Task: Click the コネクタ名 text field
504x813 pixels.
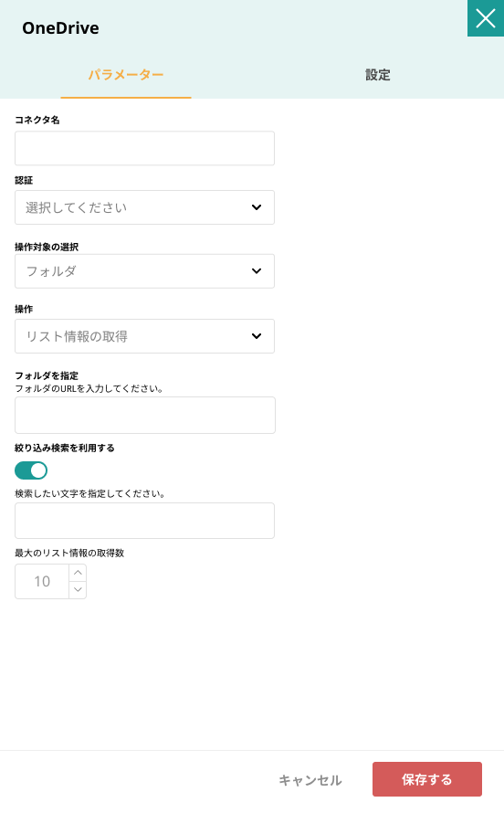Action: click(x=144, y=148)
